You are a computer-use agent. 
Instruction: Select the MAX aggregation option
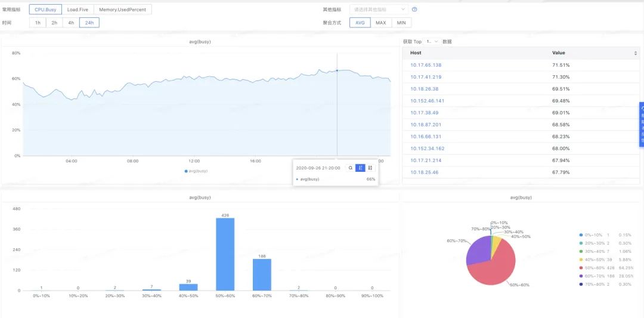(380, 23)
